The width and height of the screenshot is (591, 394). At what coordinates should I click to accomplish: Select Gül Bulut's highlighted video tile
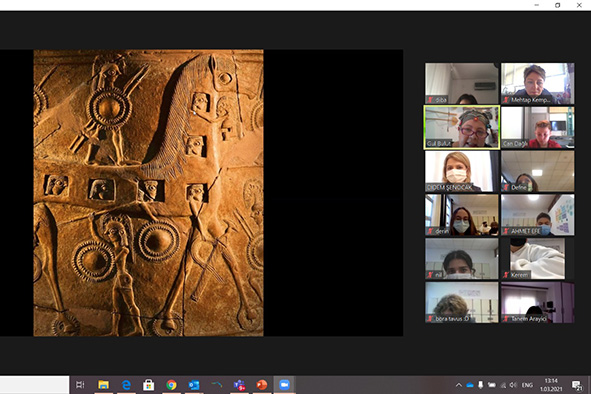462,127
